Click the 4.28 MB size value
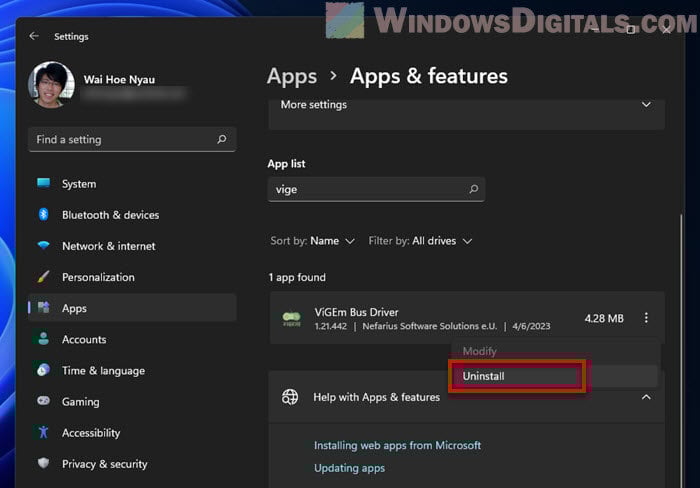 604,318
